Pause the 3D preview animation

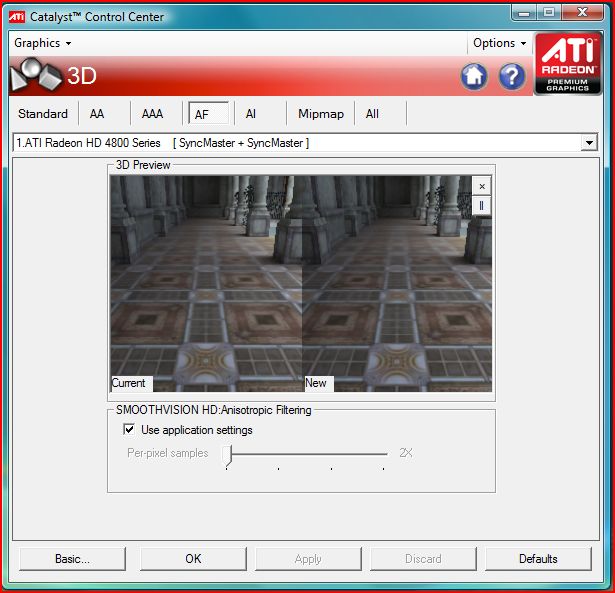coord(482,205)
